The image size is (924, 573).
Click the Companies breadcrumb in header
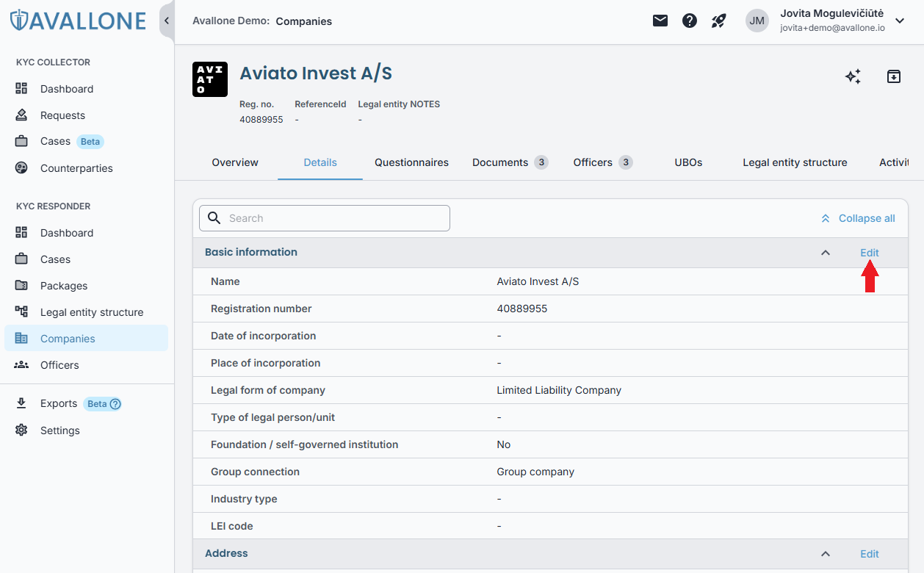(x=304, y=21)
